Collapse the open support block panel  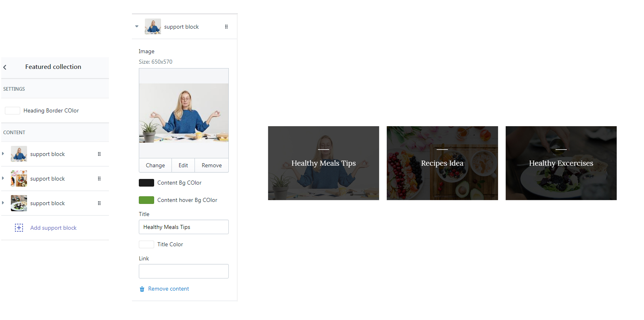click(x=137, y=27)
